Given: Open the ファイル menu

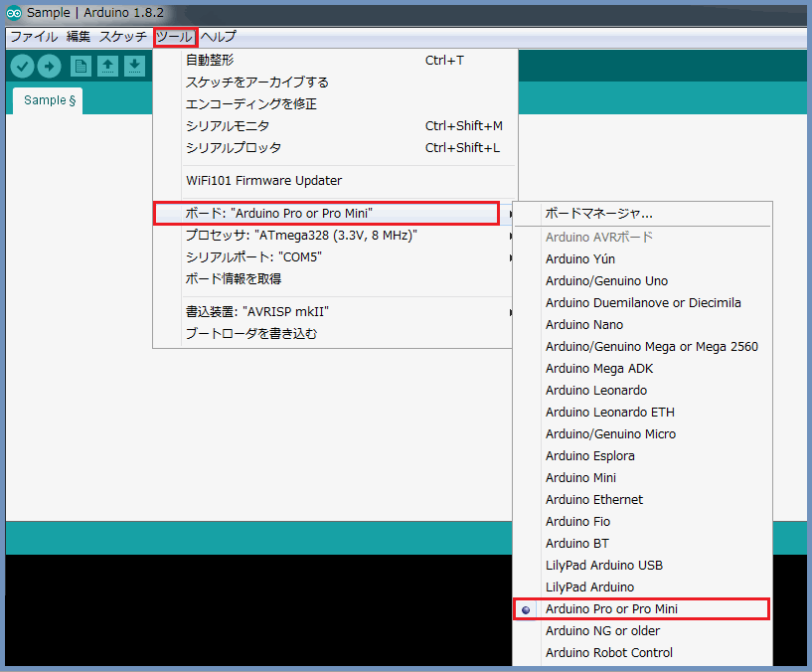Looking at the screenshot, I should pyautogui.click(x=34, y=37).
